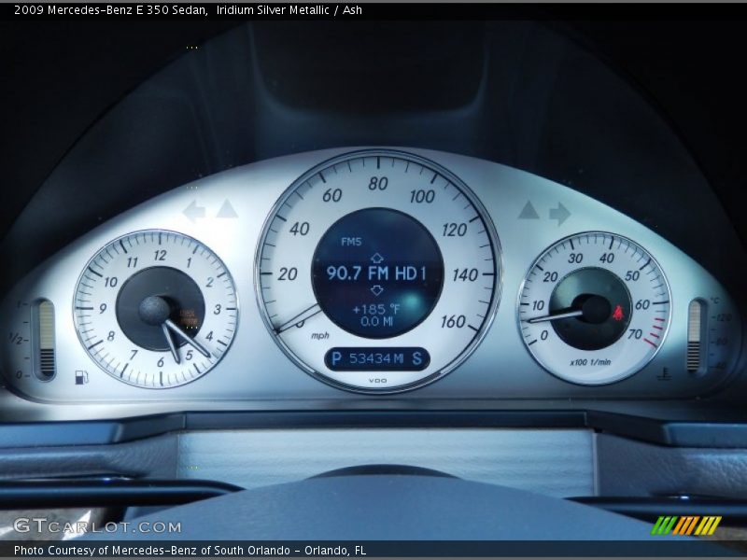Click the P gear indicator
The height and width of the screenshot is (560, 747).
coord(336,358)
